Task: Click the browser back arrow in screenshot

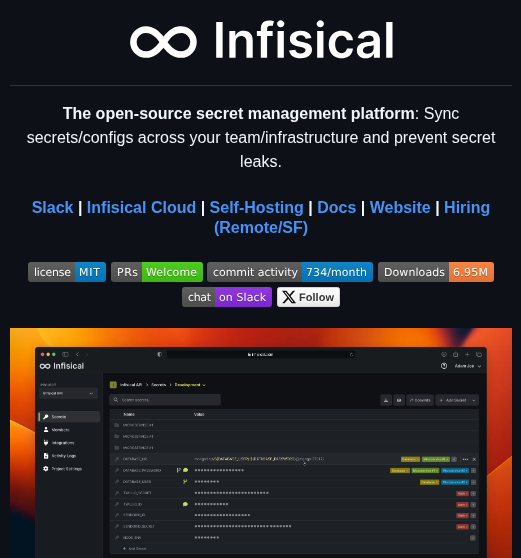Action: point(77,354)
